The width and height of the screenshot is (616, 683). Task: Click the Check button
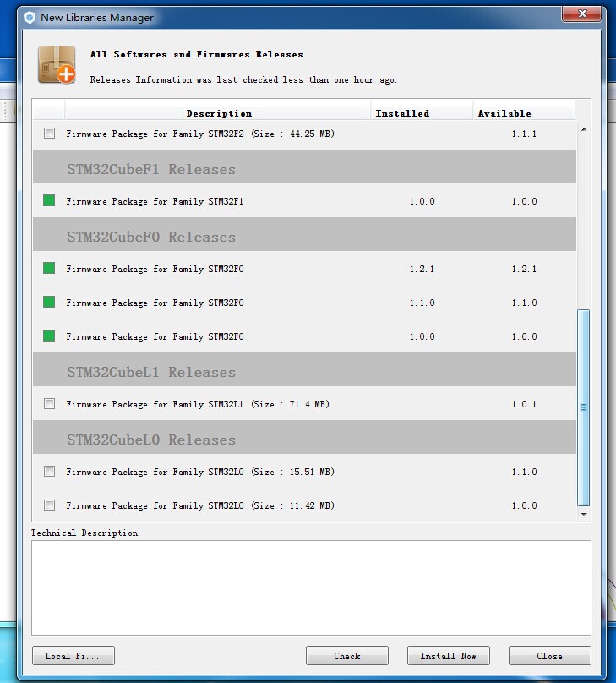347,656
